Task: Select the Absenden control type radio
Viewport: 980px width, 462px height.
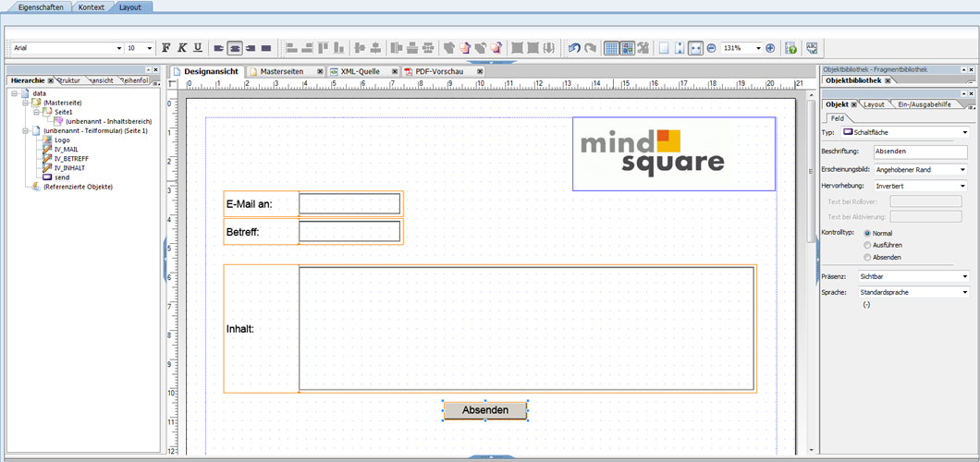Action: [867, 257]
